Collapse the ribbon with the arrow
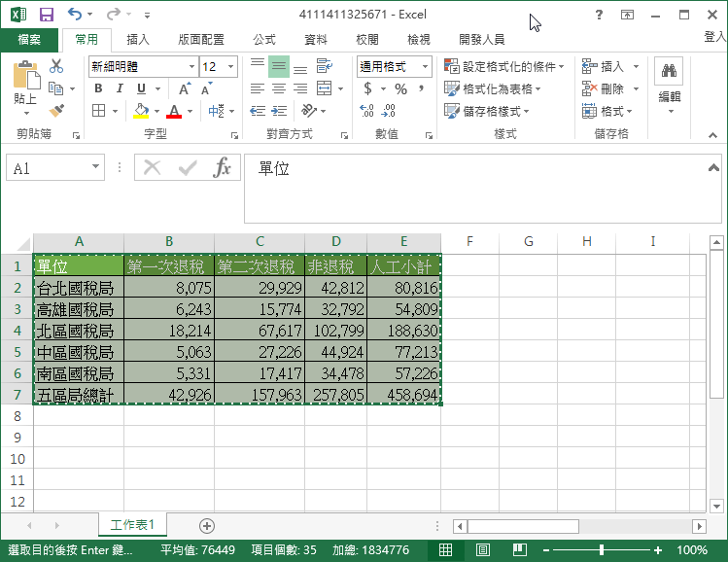Image resolution: width=728 pixels, height=562 pixels. tap(712, 135)
